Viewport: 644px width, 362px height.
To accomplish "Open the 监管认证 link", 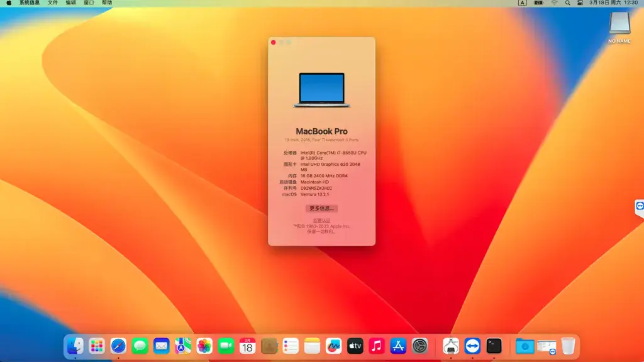I will (321, 221).
